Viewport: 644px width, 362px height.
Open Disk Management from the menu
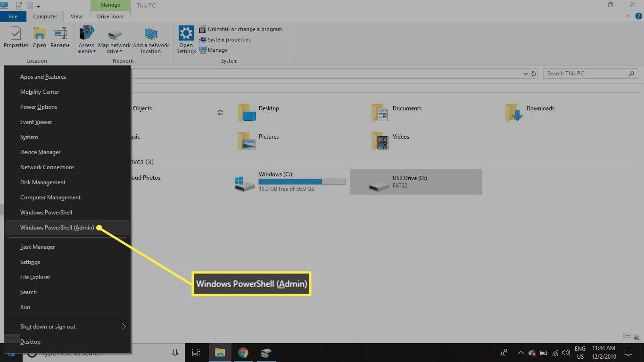(67, 182)
